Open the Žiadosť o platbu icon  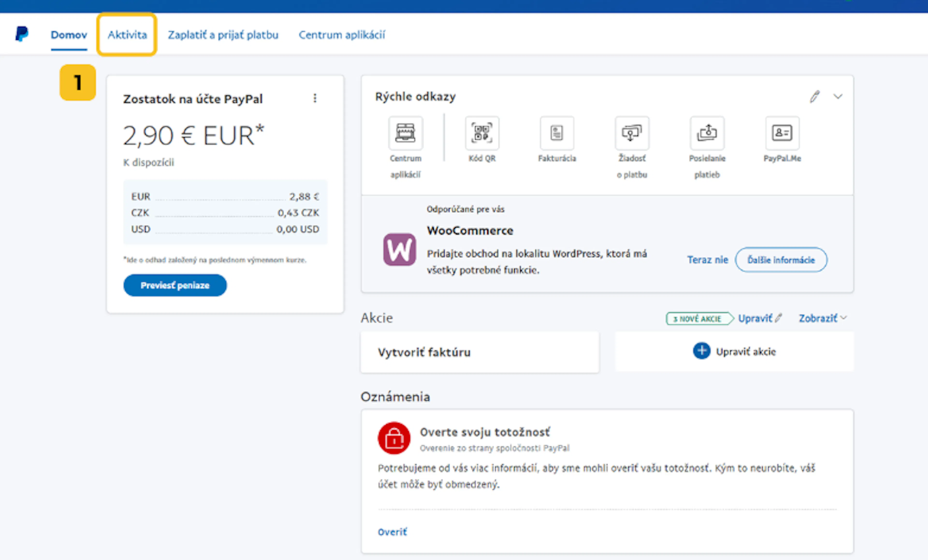tap(632, 133)
